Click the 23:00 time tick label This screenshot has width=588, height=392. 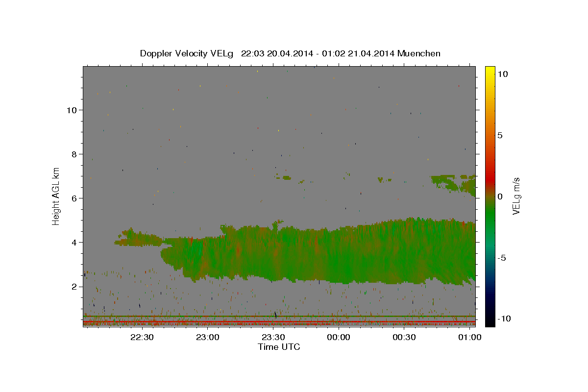[207, 337]
